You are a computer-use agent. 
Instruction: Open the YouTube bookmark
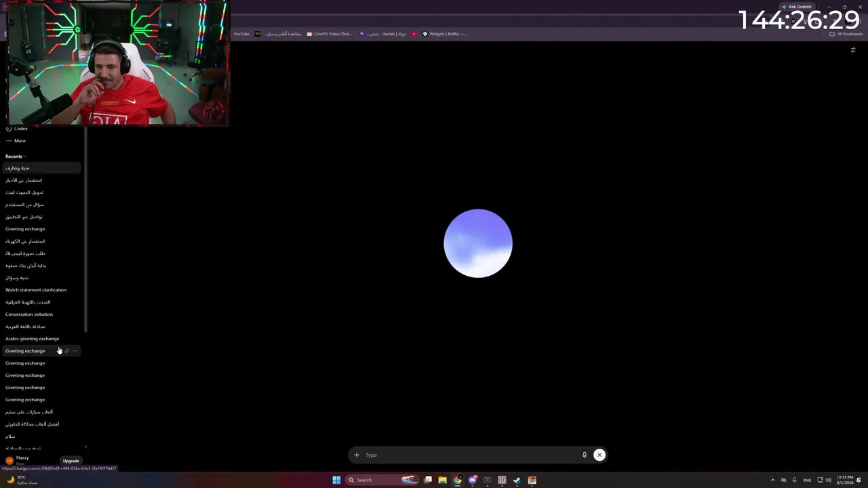(x=241, y=34)
